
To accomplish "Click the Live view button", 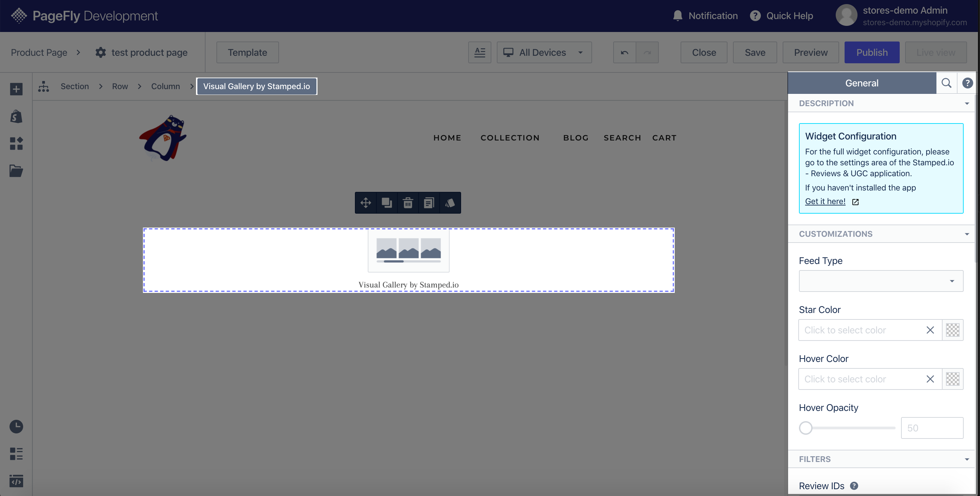I will click(936, 52).
